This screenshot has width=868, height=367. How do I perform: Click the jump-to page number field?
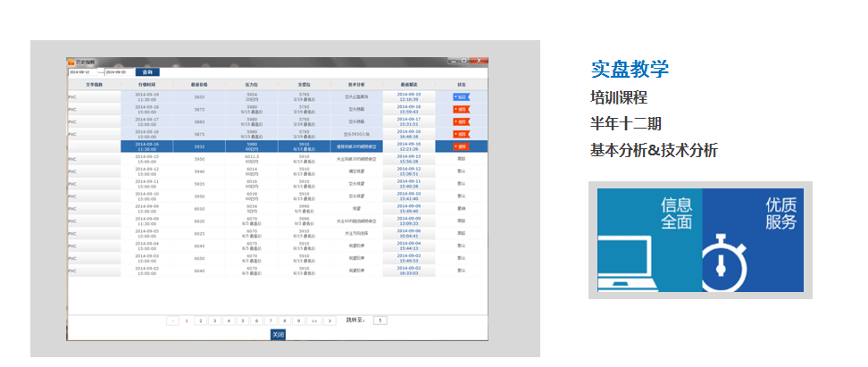tap(380, 321)
